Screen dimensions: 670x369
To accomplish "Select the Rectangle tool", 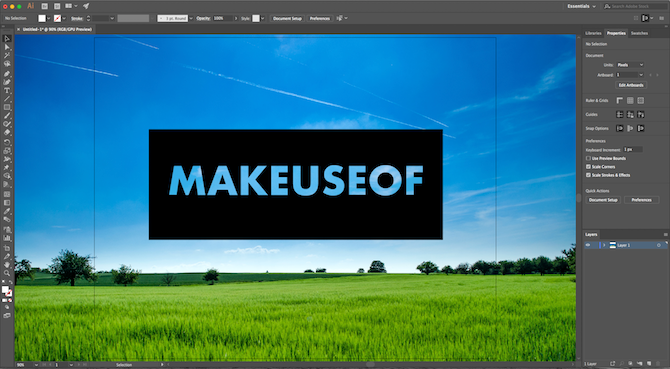I will 7,107.
